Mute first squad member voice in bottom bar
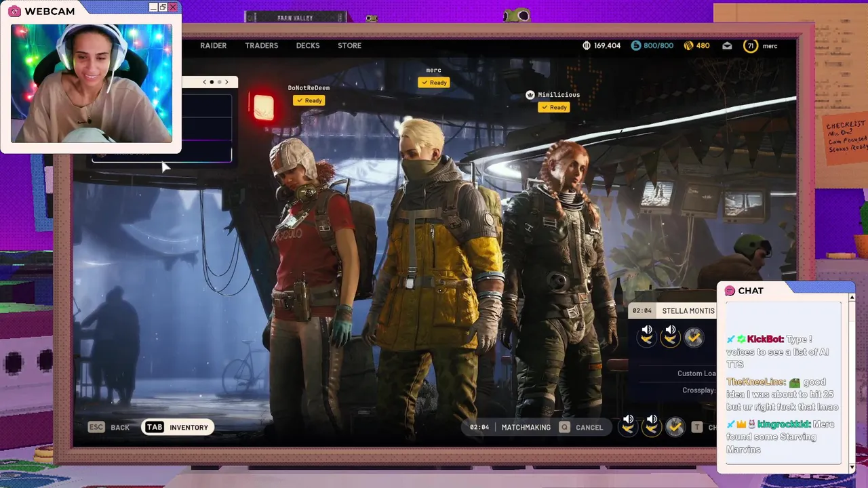 pyautogui.click(x=629, y=425)
